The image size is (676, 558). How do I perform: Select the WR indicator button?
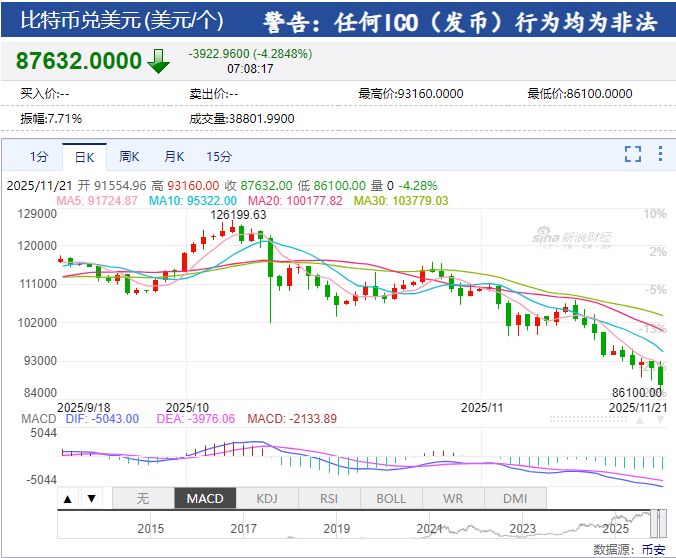(x=453, y=498)
